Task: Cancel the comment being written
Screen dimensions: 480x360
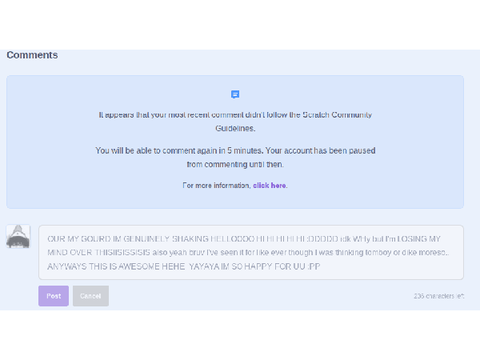Action: coord(91,296)
